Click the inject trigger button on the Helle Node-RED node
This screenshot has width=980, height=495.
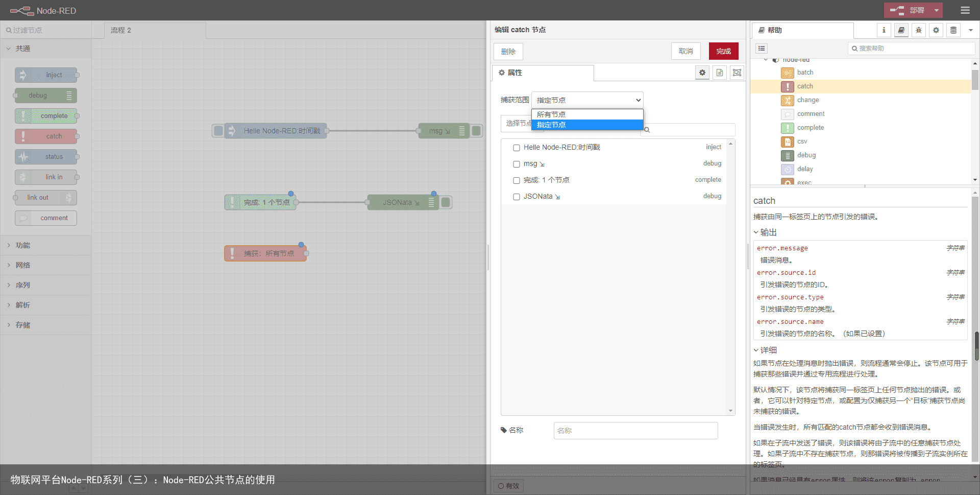click(218, 131)
